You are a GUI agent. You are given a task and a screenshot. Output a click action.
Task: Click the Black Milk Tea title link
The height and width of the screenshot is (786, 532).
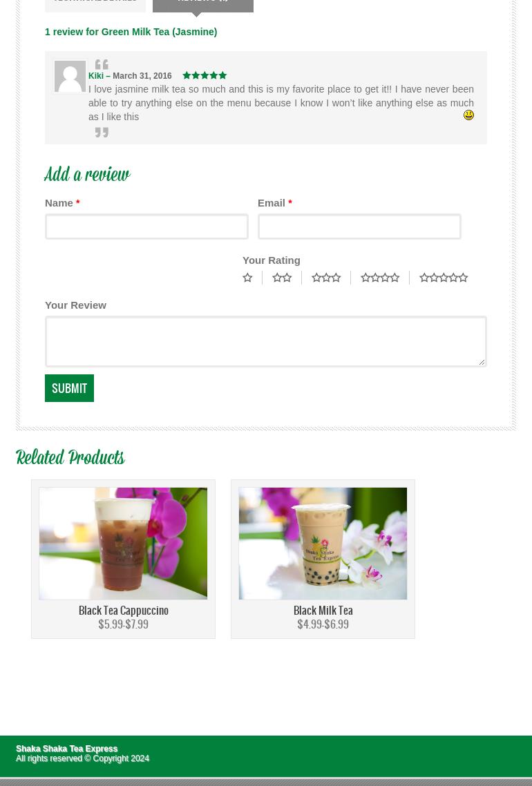pos(323,611)
